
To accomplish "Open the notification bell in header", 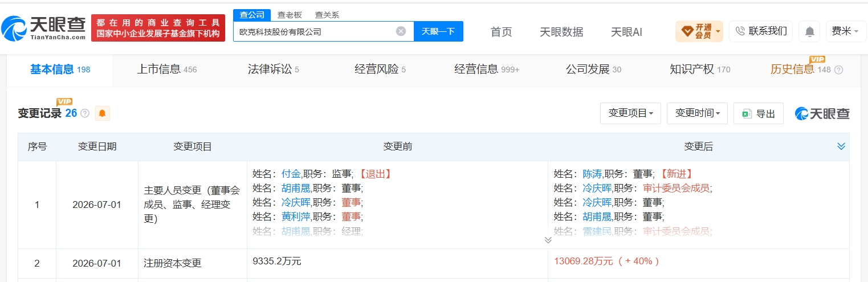I will 809,31.
